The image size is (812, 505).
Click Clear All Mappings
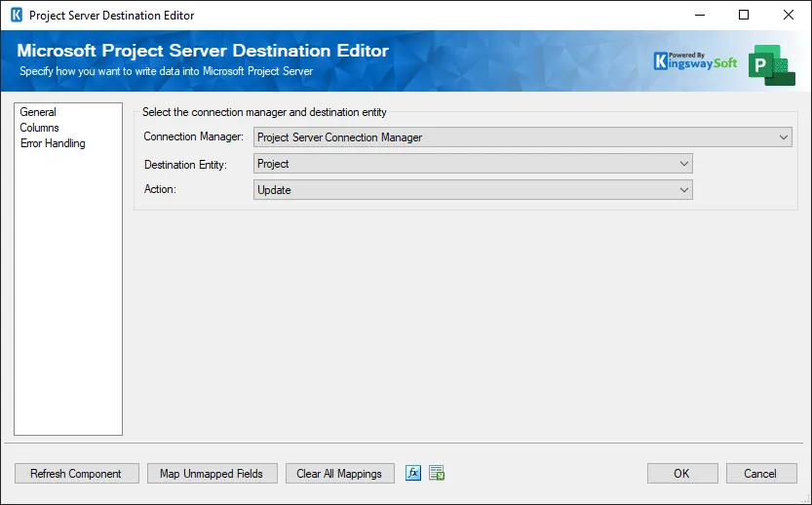click(339, 474)
